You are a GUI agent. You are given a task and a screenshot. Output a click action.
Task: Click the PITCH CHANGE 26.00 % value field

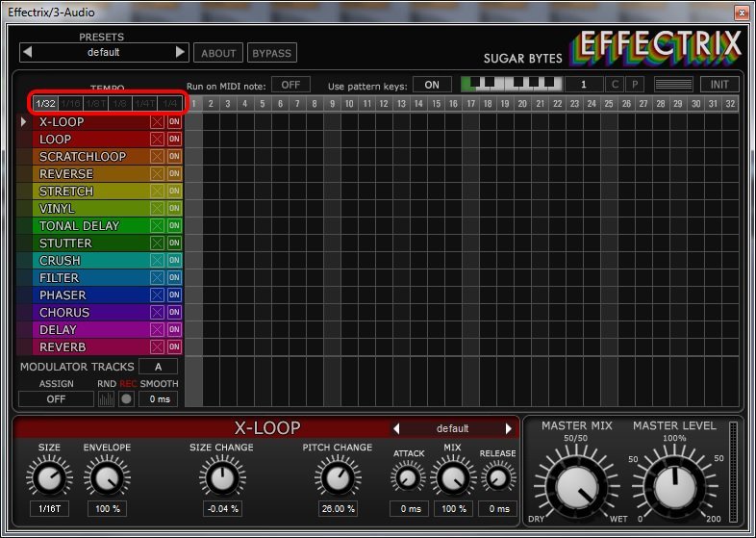pos(338,508)
